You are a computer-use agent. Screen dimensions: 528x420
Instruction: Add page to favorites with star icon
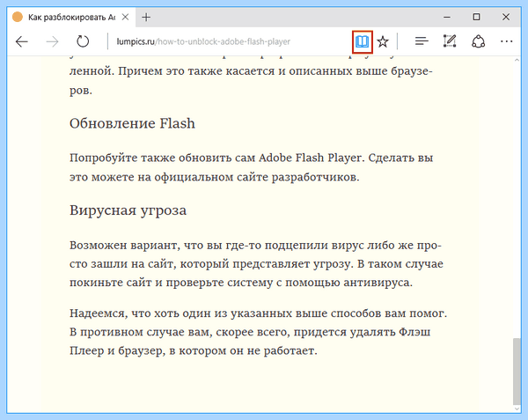383,41
